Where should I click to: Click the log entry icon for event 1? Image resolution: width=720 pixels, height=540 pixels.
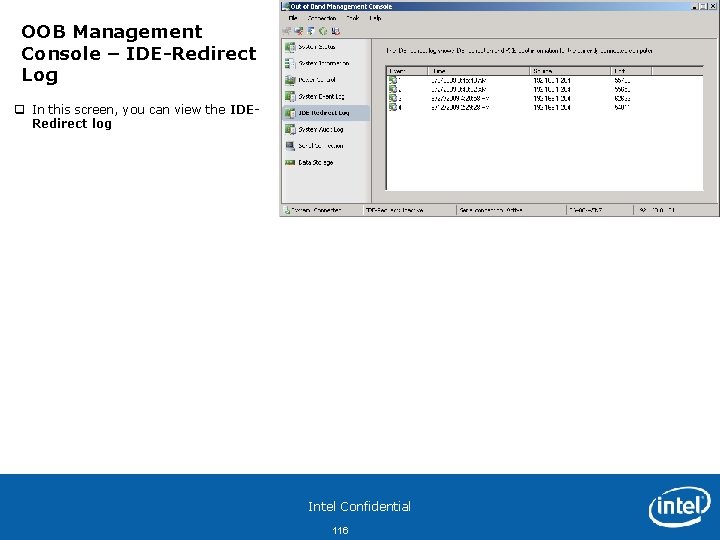(393, 80)
